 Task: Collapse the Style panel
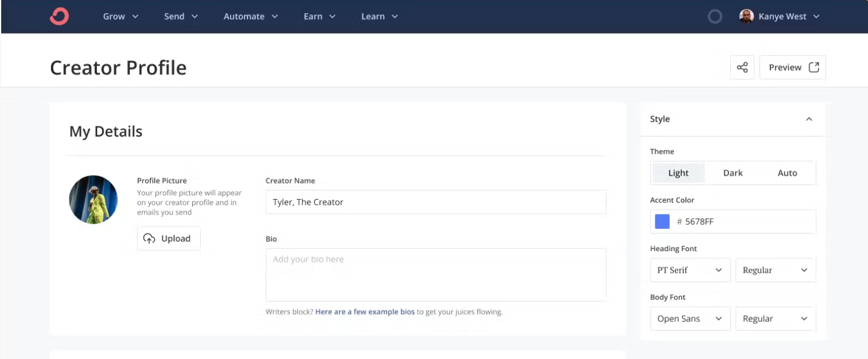[x=809, y=119]
